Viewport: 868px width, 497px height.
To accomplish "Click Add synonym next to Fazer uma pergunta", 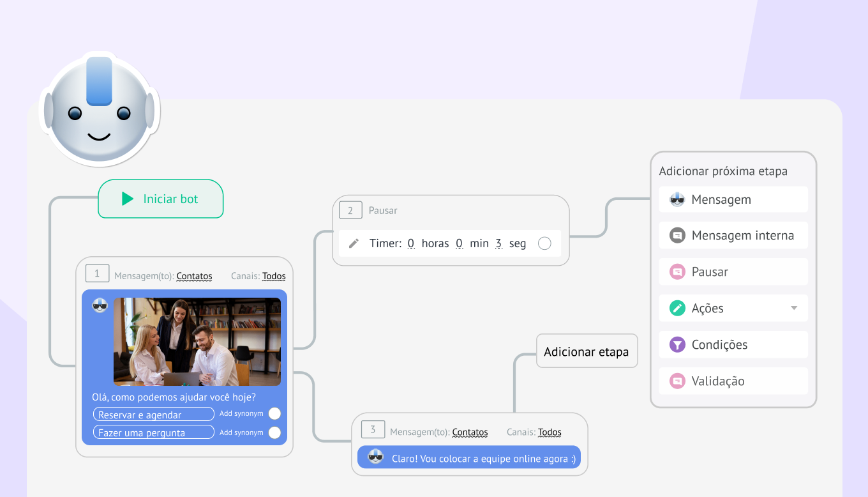I will click(x=241, y=432).
